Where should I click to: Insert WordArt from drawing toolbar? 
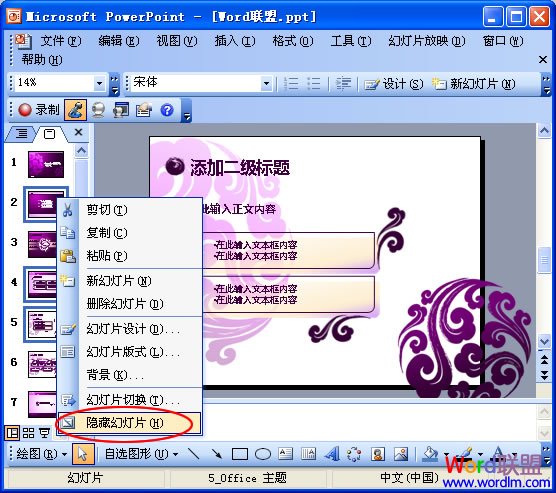(x=332, y=454)
